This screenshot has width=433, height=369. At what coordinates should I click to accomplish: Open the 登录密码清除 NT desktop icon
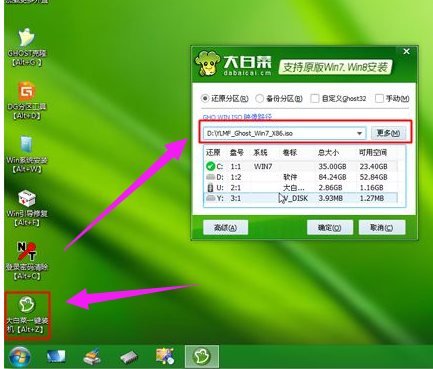(27, 261)
